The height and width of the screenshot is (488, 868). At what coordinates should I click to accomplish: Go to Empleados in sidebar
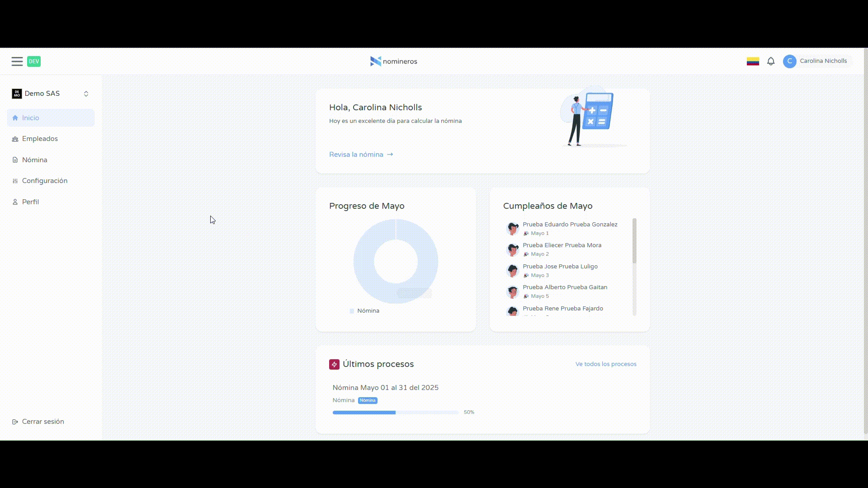click(x=40, y=139)
